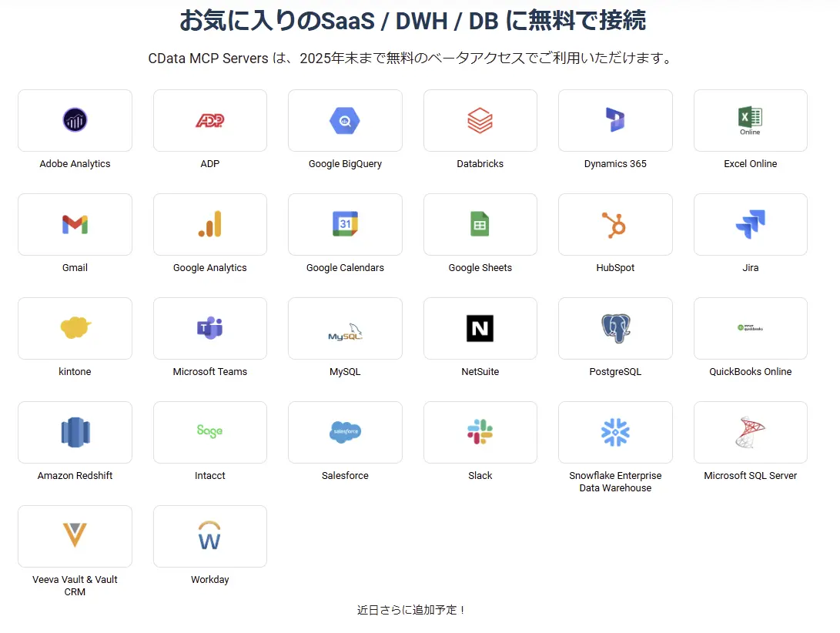This screenshot has width=840, height=633.
Task: Open the kintone cloud icon
Action: pyautogui.click(x=75, y=328)
